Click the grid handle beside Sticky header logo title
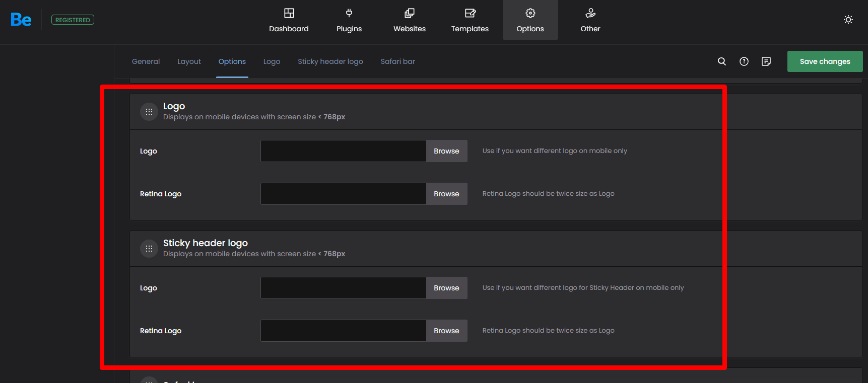The image size is (868, 383). point(149,249)
